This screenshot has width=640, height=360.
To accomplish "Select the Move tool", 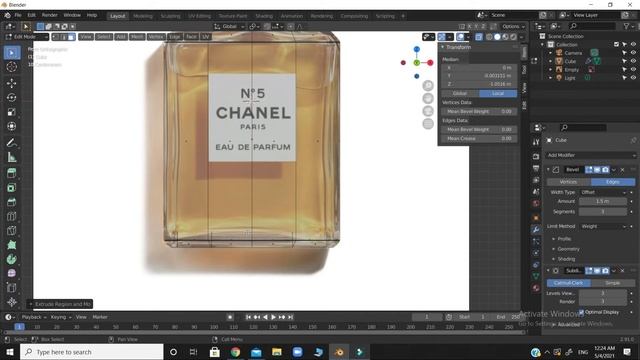I will [12, 83].
